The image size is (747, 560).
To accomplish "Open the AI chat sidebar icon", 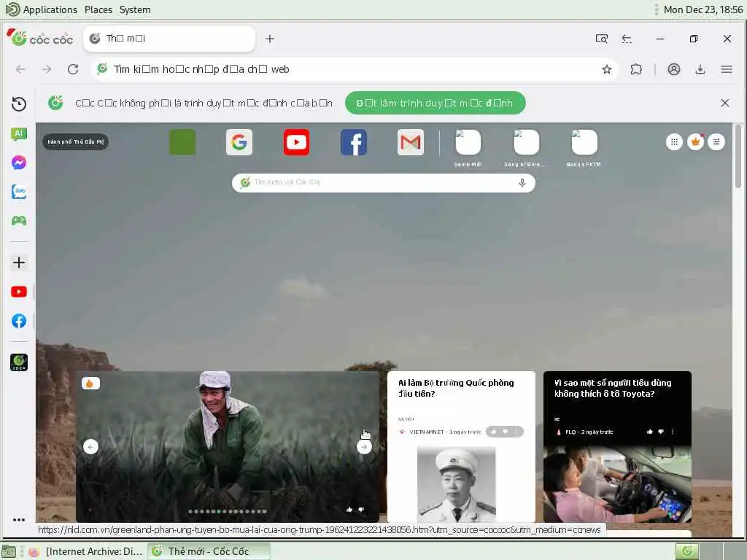I will 19,134.
